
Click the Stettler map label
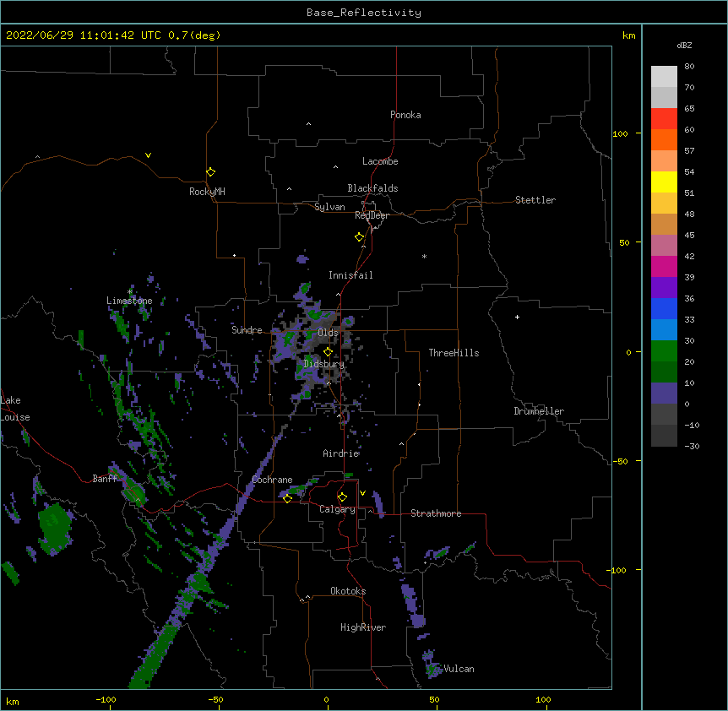point(535,200)
